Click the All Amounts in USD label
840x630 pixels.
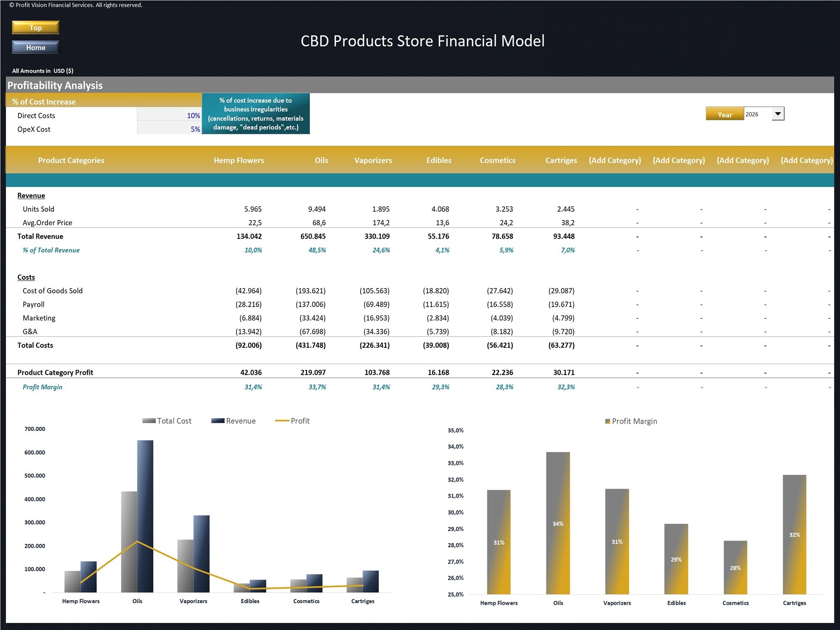pyautogui.click(x=42, y=71)
